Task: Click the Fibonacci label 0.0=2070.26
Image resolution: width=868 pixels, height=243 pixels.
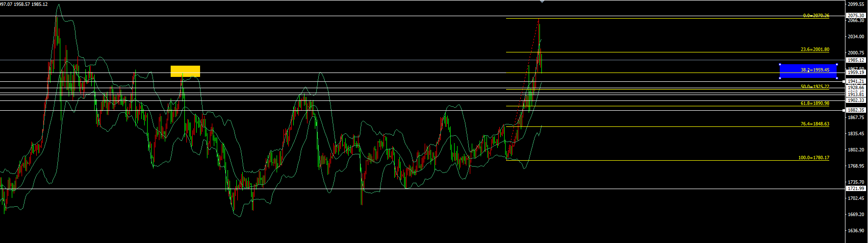Action: pyautogui.click(x=816, y=16)
